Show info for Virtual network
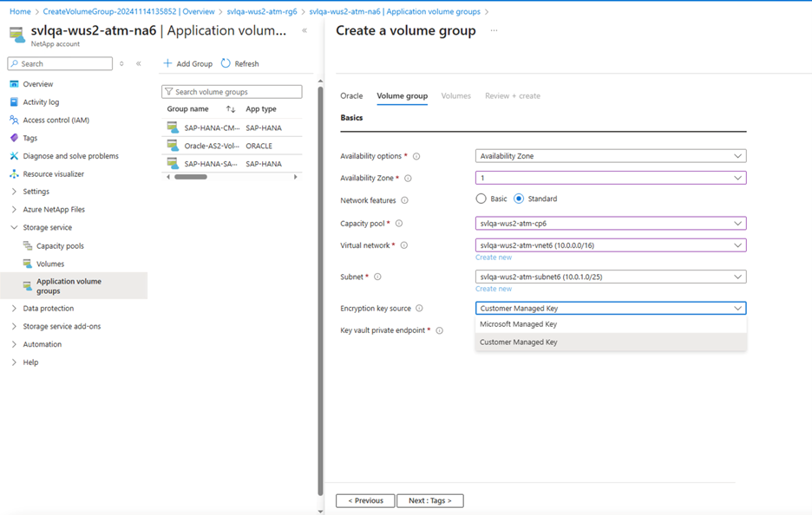This screenshot has width=812, height=515. pos(404,245)
